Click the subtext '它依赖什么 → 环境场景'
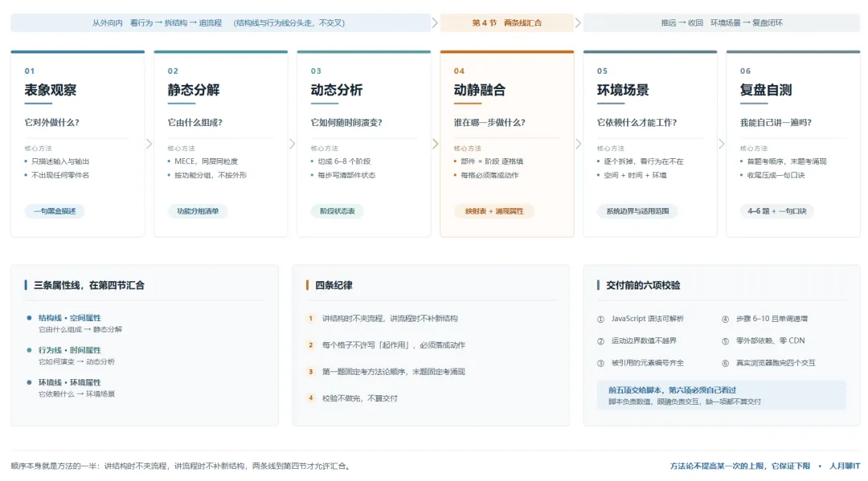868x481 pixels. tap(76, 394)
